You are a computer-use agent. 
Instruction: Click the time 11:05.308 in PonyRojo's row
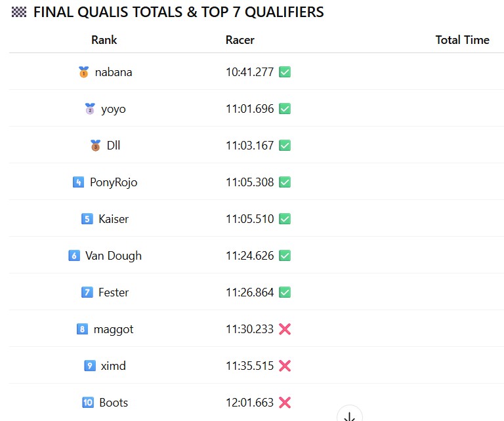pyautogui.click(x=249, y=182)
